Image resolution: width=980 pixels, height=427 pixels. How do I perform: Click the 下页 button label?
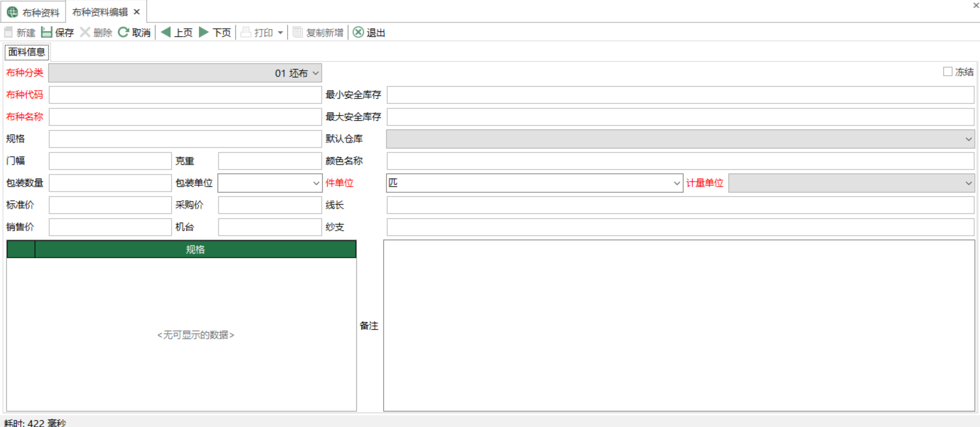coord(222,33)
